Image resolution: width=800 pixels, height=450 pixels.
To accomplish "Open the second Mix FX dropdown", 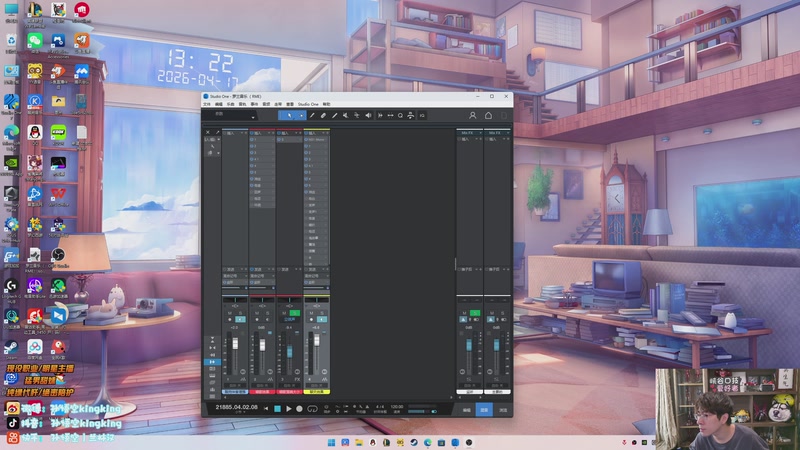I will (x=508, y=133).
